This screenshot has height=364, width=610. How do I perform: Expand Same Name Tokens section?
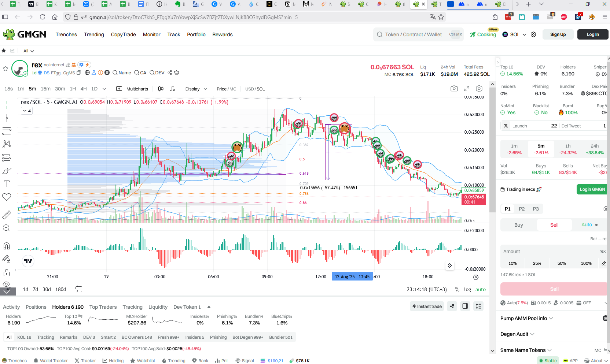coord(526,350)
